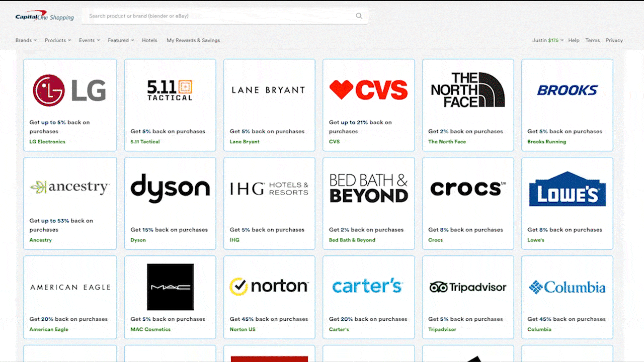Go to the Hotels menu item
Image resolution: width=644 pixels, height=362 pixels.
[149, 40]
